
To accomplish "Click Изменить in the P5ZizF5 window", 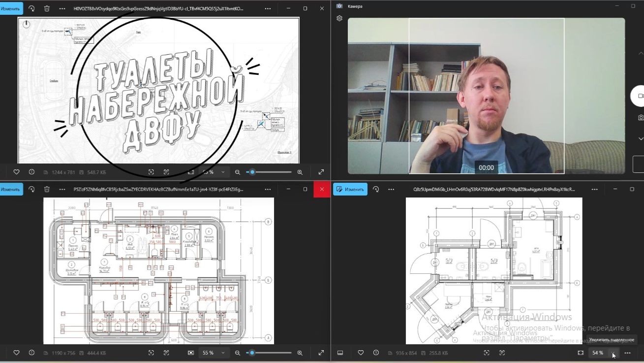I will pos(11,189).
